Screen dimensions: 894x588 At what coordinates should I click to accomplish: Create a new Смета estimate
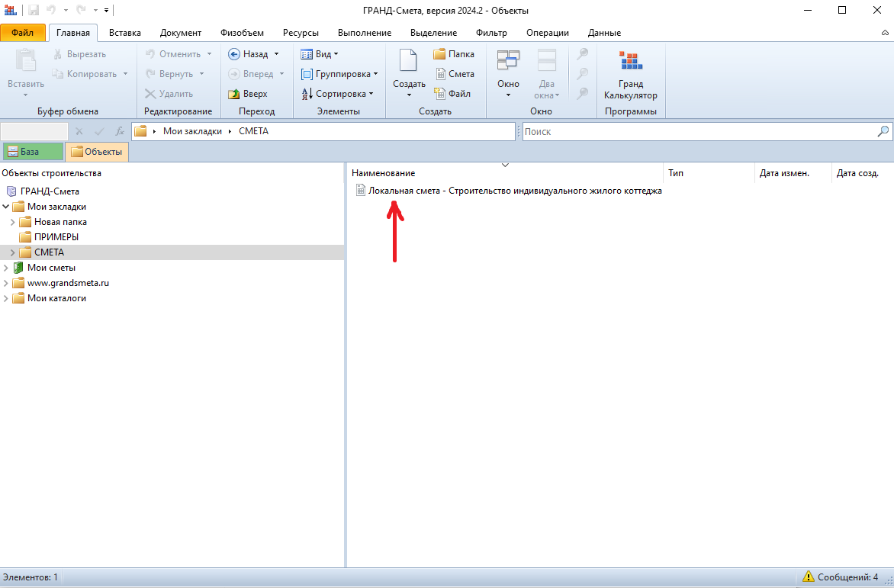click(x=455, y=74)
